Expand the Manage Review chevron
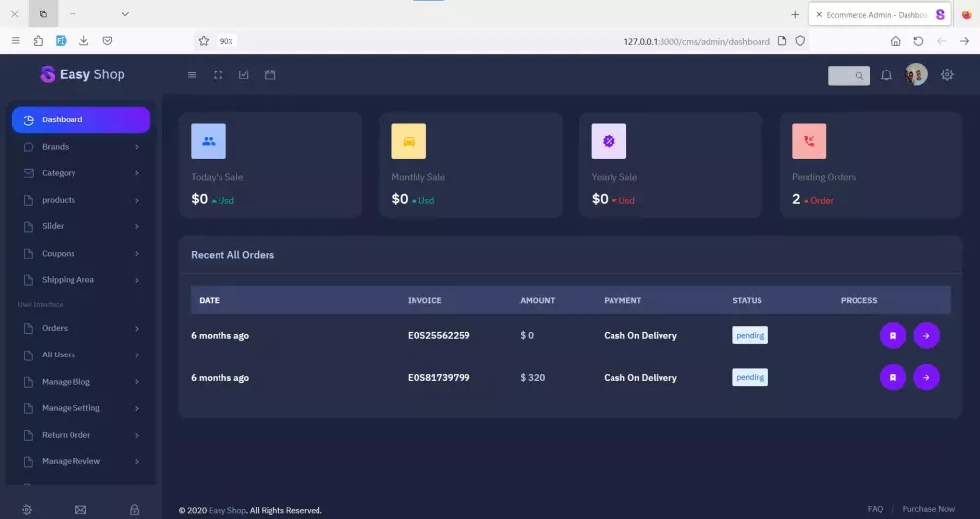This screenshot has width=980, height=519. pos(137,461)
